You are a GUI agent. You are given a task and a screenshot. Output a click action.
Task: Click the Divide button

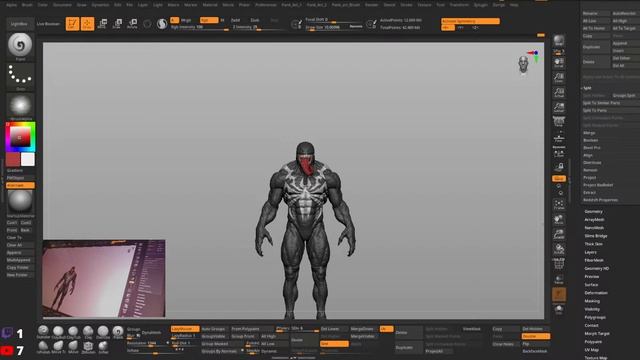pos(304,340)
